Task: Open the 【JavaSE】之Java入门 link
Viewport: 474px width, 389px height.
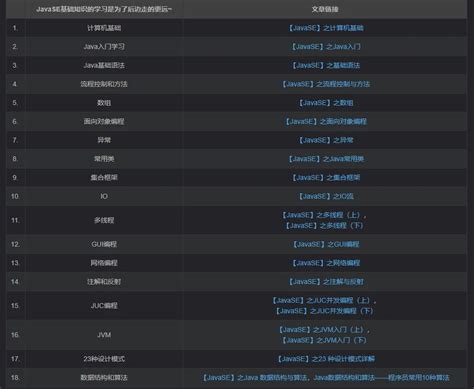Action: click(x=326, y=47)
